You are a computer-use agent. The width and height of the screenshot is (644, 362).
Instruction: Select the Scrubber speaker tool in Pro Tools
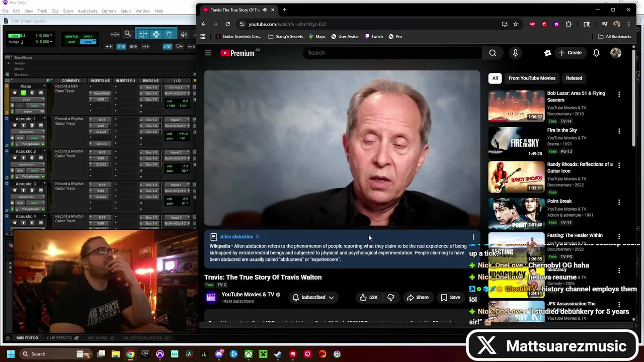click(184, 34)
